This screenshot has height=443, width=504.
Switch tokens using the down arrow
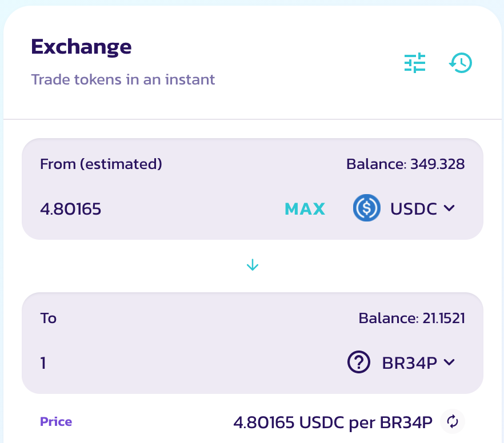pos(253,265)
